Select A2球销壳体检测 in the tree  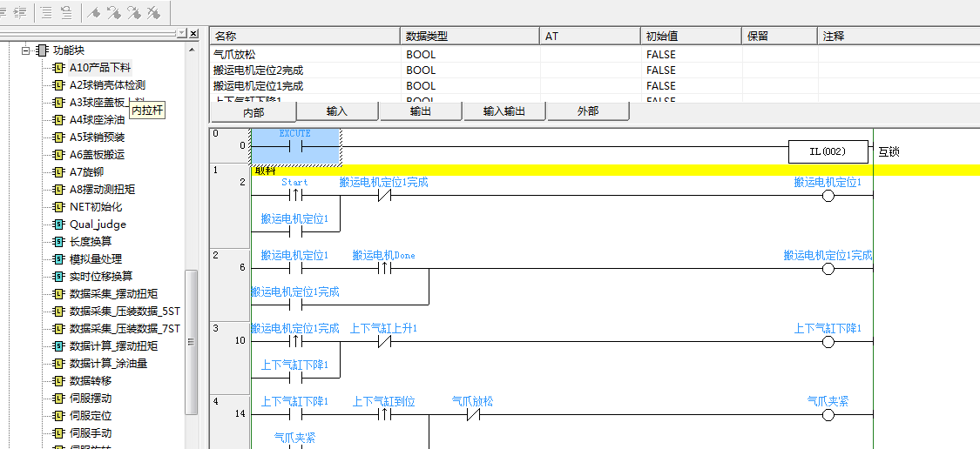pyautogui.click(x=107, y=85)
